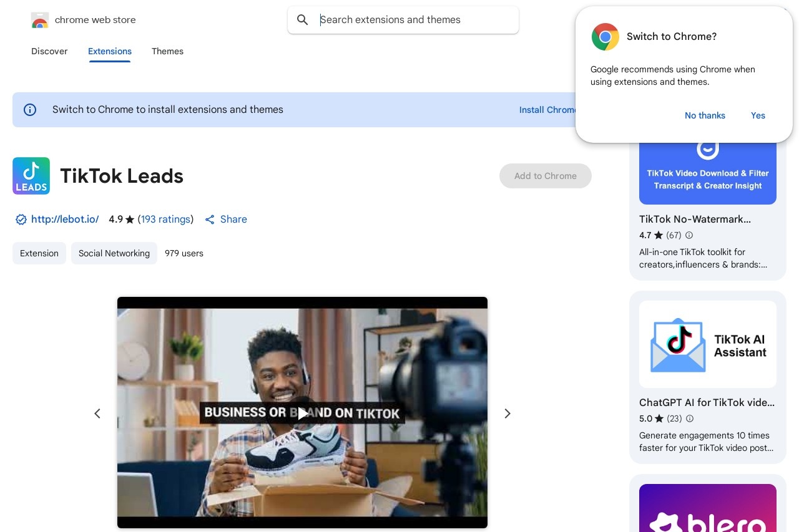Select the Extension category chip
Screen dimensions: 799x532
point(39,253)
